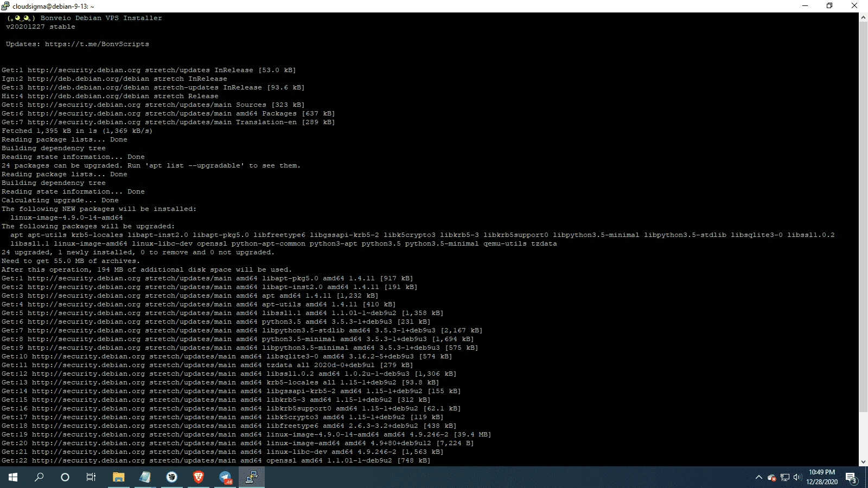Click the 'libk5crypto3 amd64' [119 kB] line
The image size is (868, 488).
point(222,417)
